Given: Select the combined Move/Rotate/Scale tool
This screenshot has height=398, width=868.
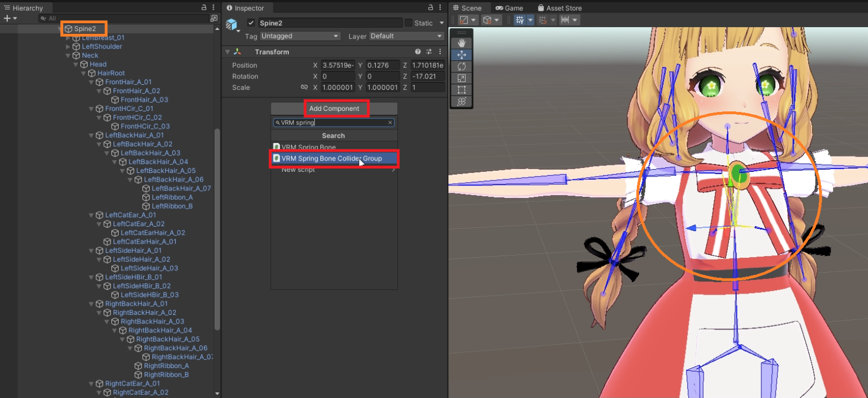Looking at the screenshot, I should pyautogui.click(x=462, y=102).
